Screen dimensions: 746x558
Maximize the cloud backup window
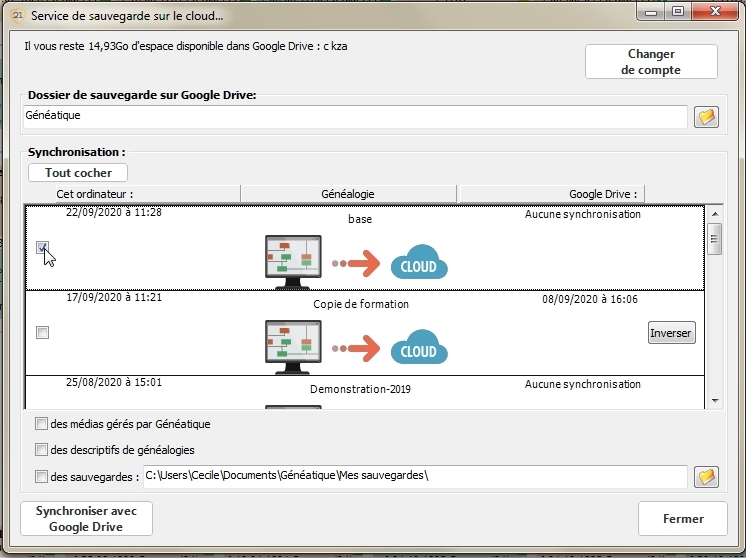click(678, 11)
